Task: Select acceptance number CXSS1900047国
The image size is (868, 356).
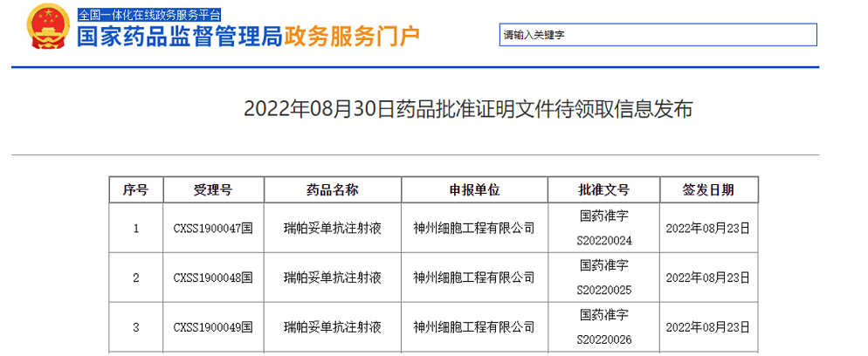Action: point(213,229)
